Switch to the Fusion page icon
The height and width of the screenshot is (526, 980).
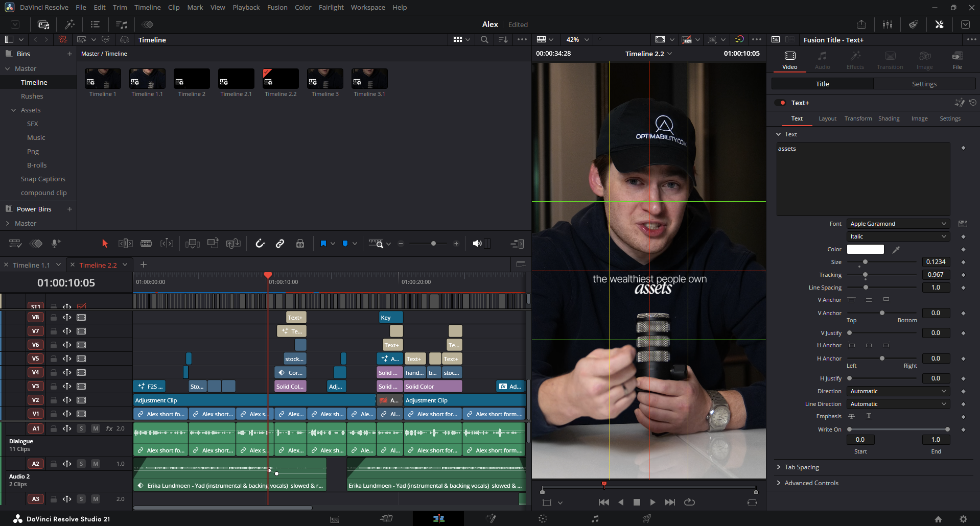point(491,519)
